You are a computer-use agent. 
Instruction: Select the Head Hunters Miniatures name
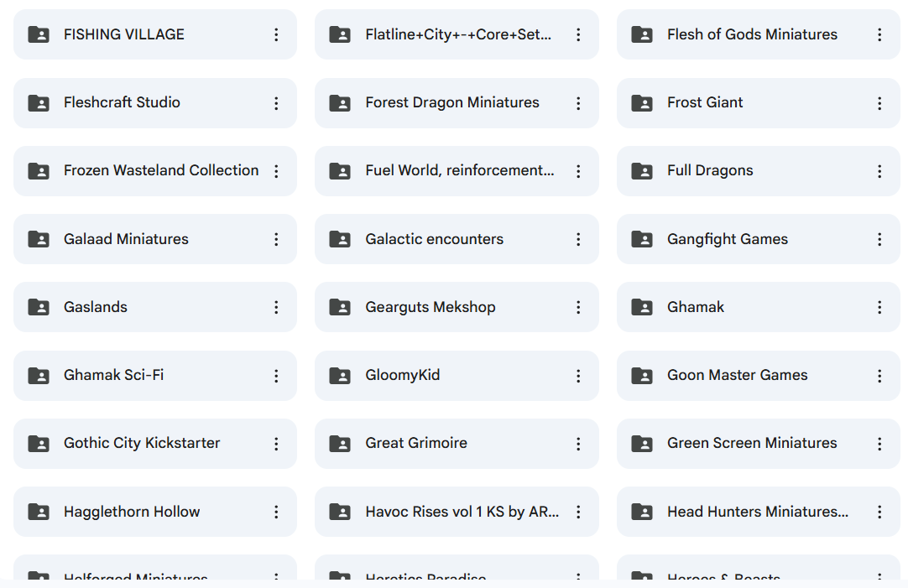pos(758,512)
